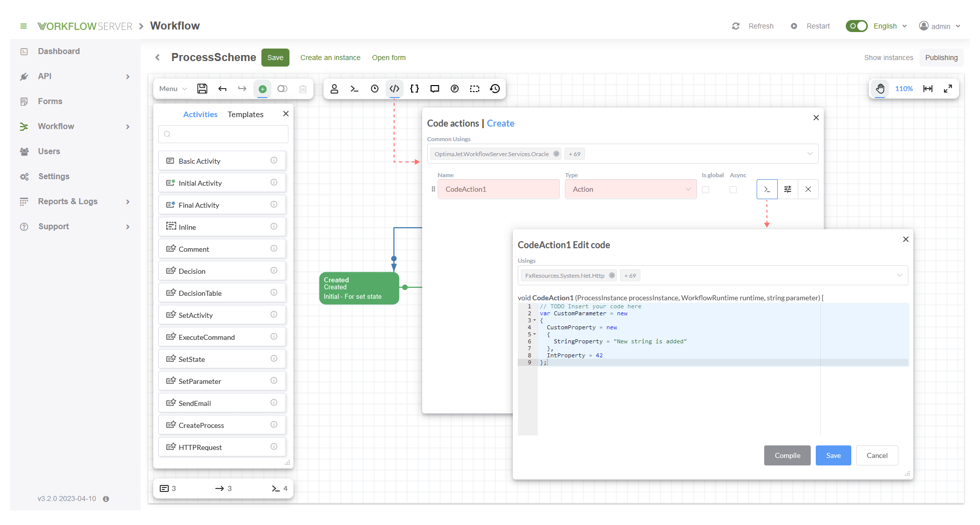Open the Parameters P icon
The height and width of the screenshot is (525, 980).
click(455, 89)
